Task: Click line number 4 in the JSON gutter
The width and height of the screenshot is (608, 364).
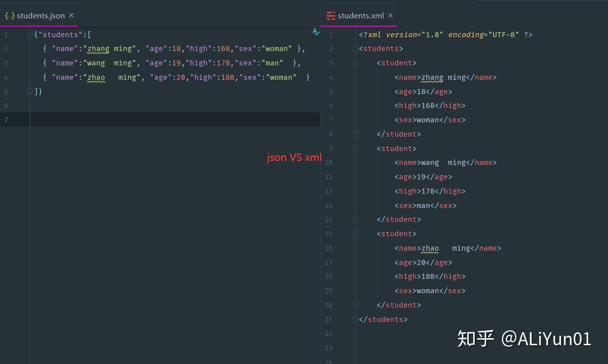Action: (x=6, y=77)
